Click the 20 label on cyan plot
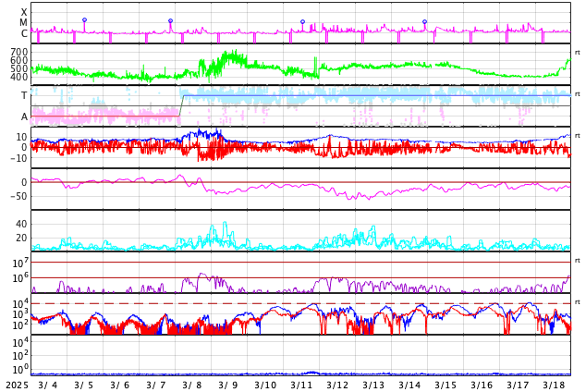The height and width of the screenshot is (392, 586). [x=21, y=238]
